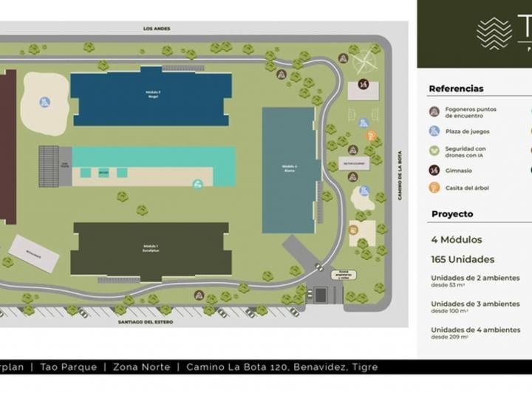
Task: Click the 165 Unidades project text
Action: 463,259
